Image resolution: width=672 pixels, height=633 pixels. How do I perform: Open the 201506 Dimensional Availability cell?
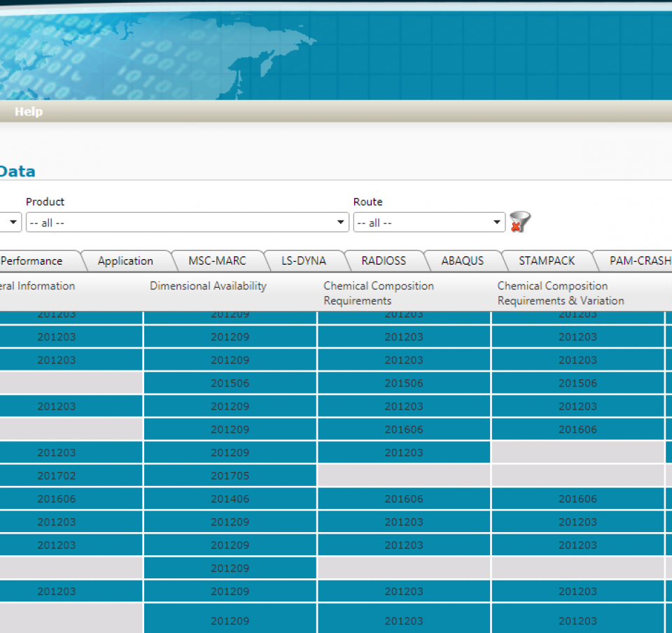pos(230,383)
